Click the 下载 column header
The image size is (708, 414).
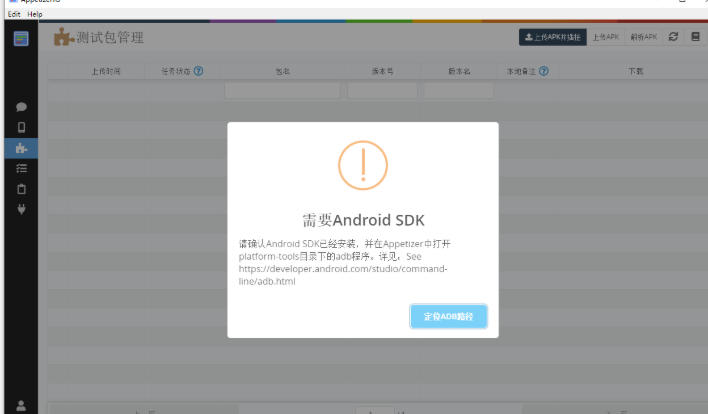pos(636,71)
